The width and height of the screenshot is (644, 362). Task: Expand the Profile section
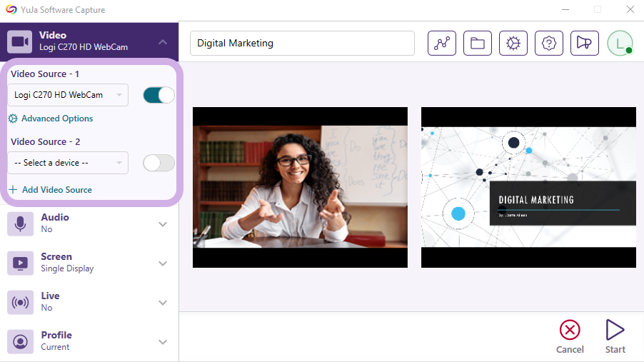163,342
